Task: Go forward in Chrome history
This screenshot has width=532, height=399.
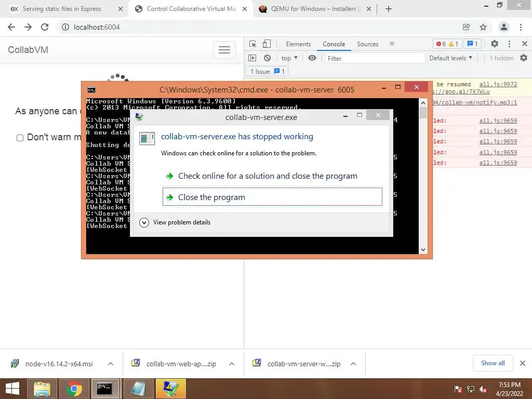Action: coord(28,27)
